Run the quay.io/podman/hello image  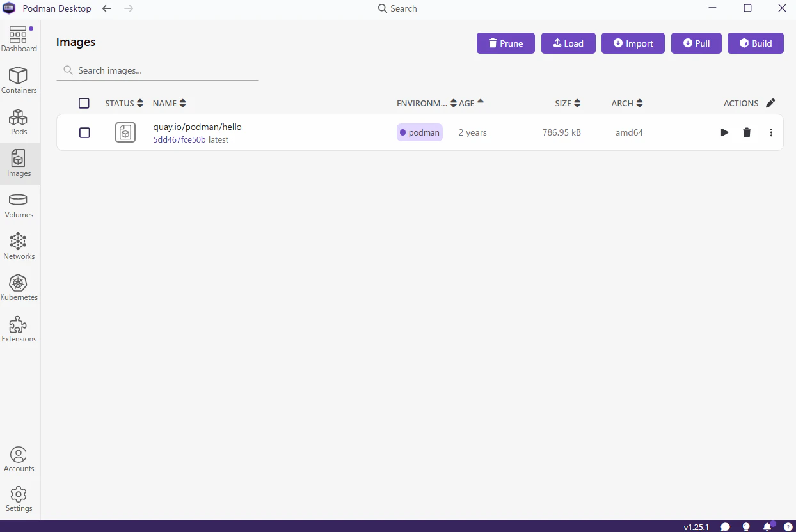point(724,132)
